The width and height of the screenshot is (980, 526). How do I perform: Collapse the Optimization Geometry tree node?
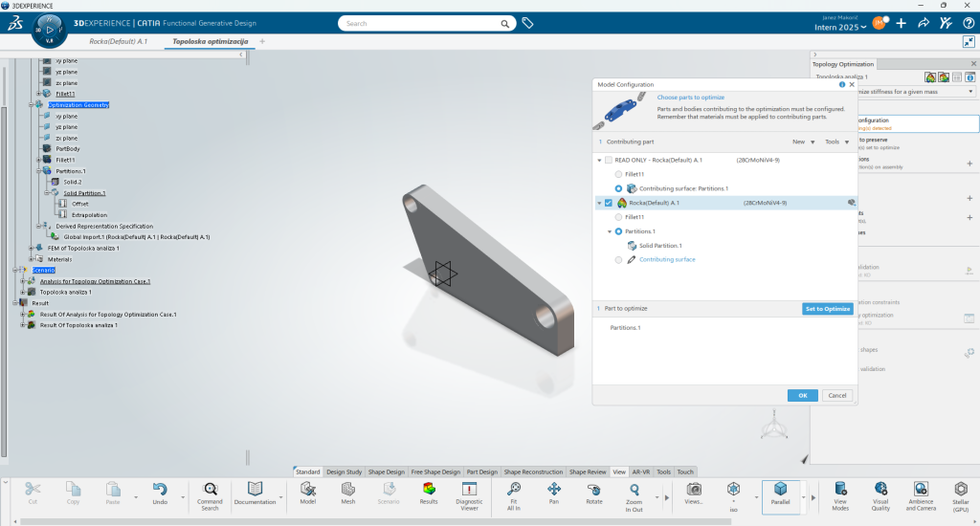click(x=31, y=105)
